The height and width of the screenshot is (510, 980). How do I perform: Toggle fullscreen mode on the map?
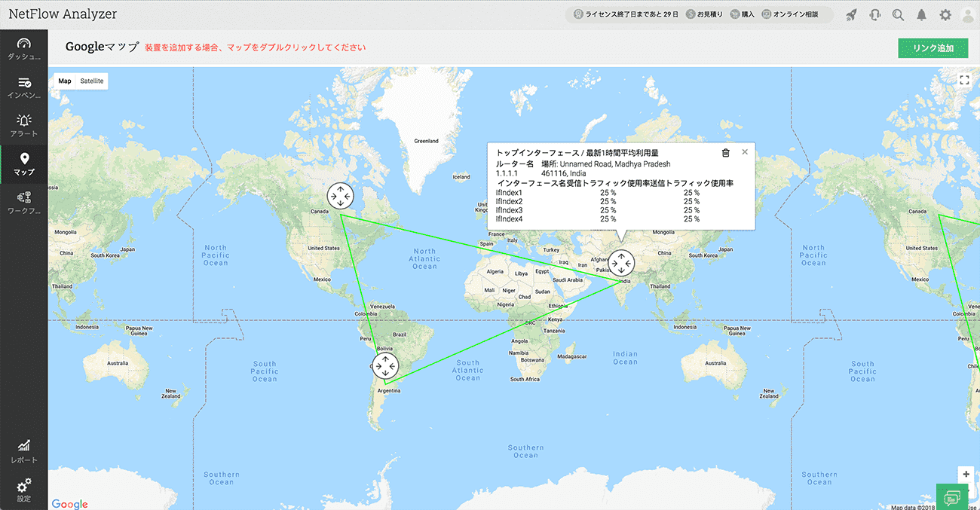(965, 79)
